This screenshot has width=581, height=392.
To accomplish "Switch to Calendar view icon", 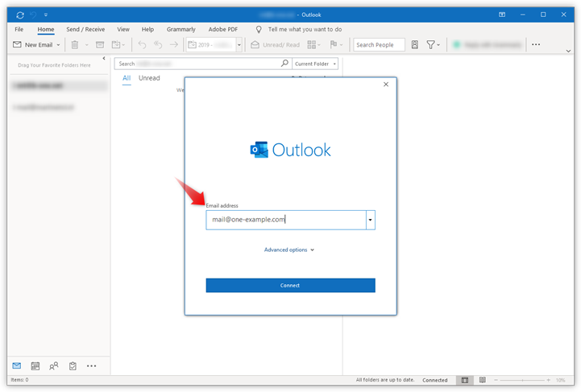I will point(35,366).
